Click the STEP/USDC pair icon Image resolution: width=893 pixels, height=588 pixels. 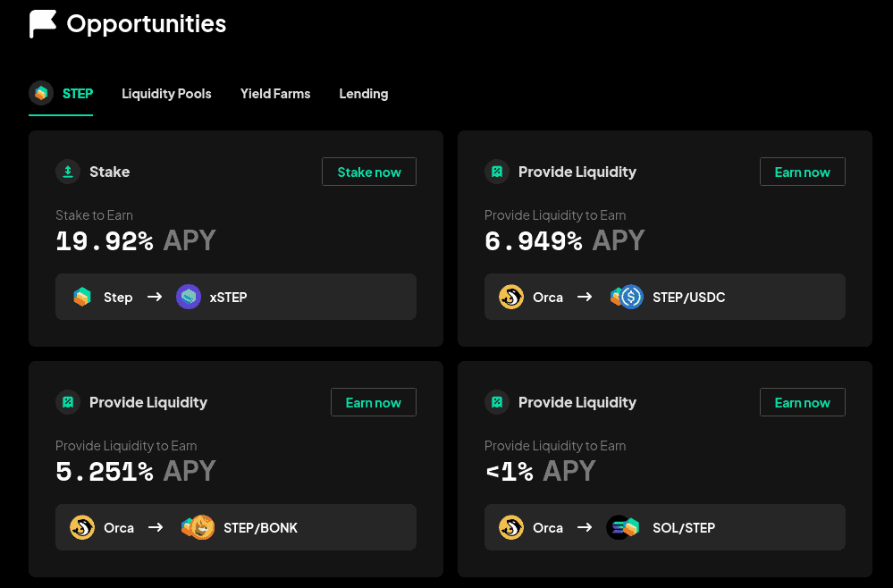click(x=627, y=297)
